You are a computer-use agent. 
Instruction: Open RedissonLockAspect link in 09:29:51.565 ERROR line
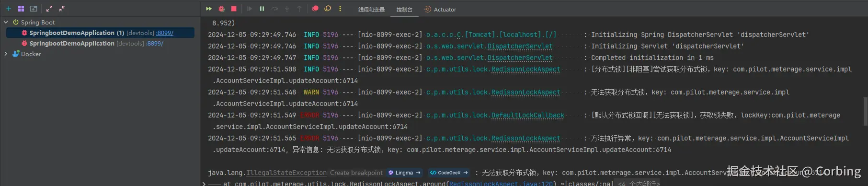(x=525, y=139)
